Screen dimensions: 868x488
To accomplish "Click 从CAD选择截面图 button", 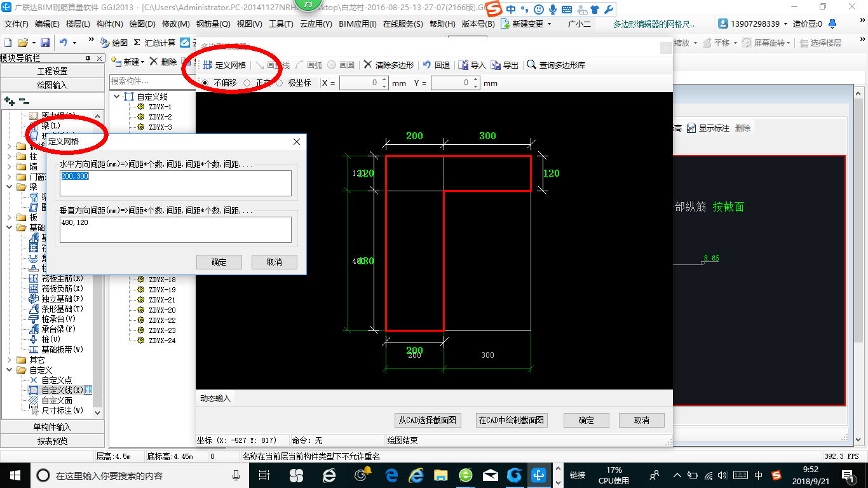I will (427, 420).
